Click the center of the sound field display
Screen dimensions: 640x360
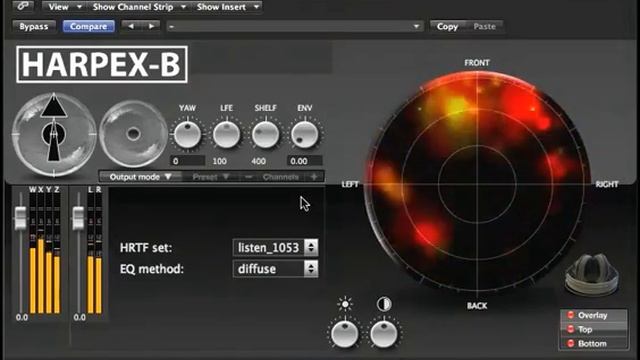(477, 184)
